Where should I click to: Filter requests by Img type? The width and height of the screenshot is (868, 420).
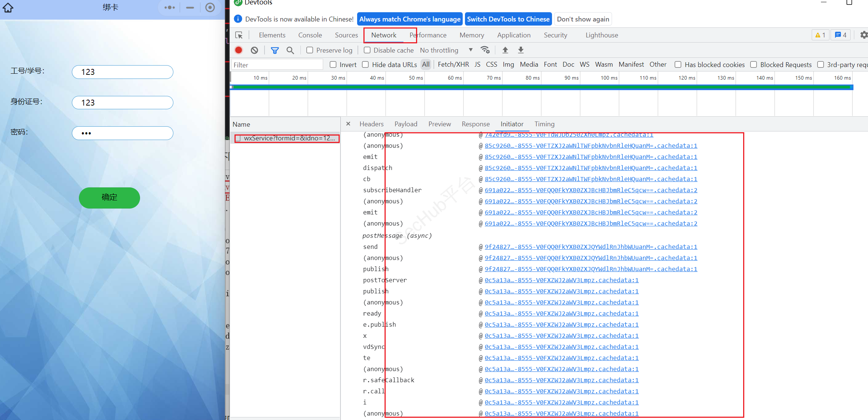508,64
